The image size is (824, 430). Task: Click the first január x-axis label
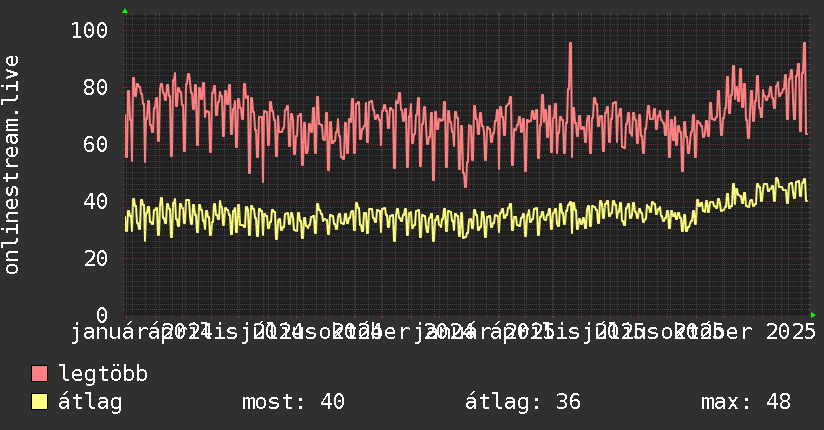pyautogui.click(x=108, y=333)
